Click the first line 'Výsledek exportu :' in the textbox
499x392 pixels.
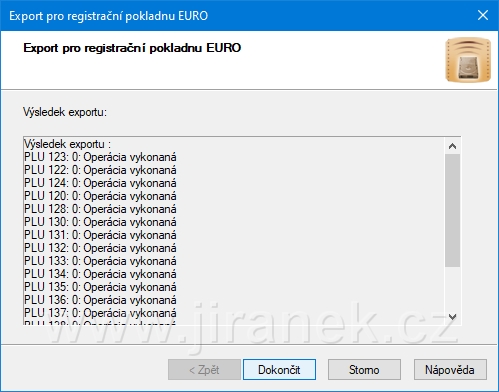point(67,144)
